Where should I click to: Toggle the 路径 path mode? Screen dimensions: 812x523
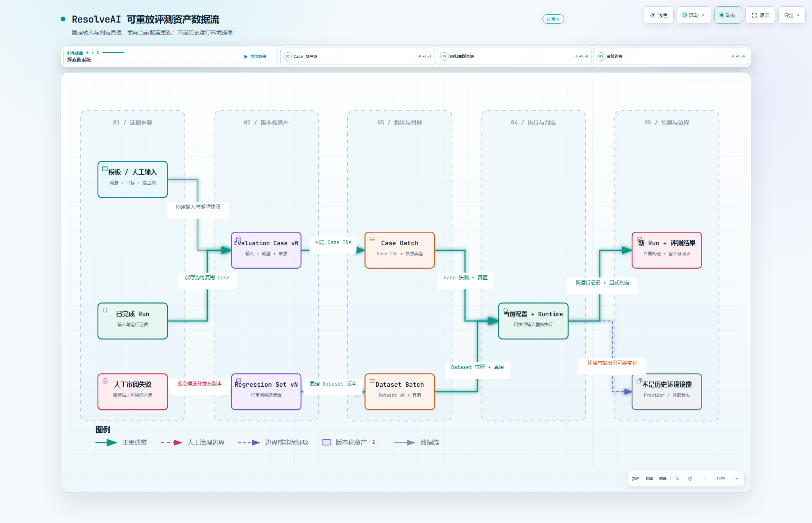pyautogui.click(x=636, y=479)
